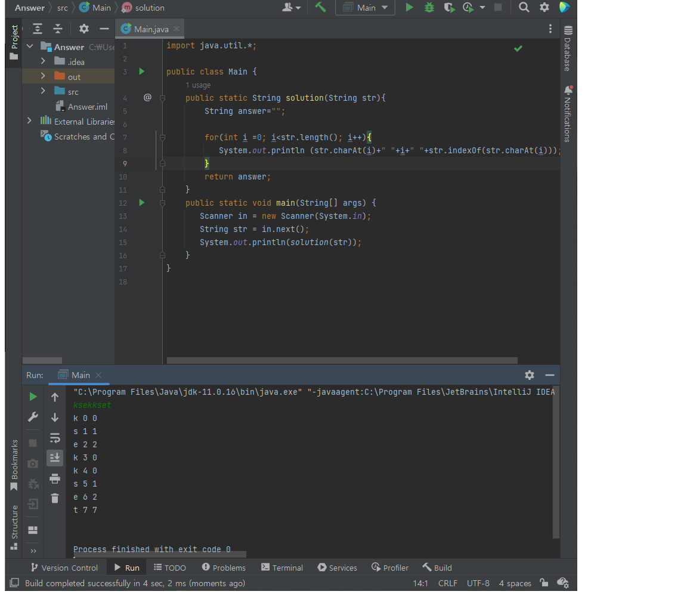Image resolution: width=687 pixels, height=616 pixels.
Task: Print the Run console output
Action: [55, 478]
